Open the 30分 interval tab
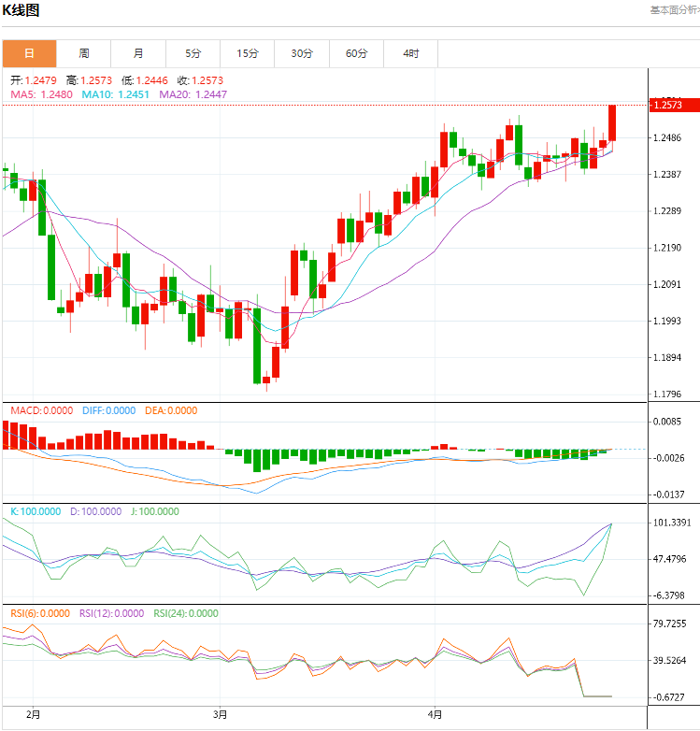Viewport: 700px width, 731px height. [302, 53]
